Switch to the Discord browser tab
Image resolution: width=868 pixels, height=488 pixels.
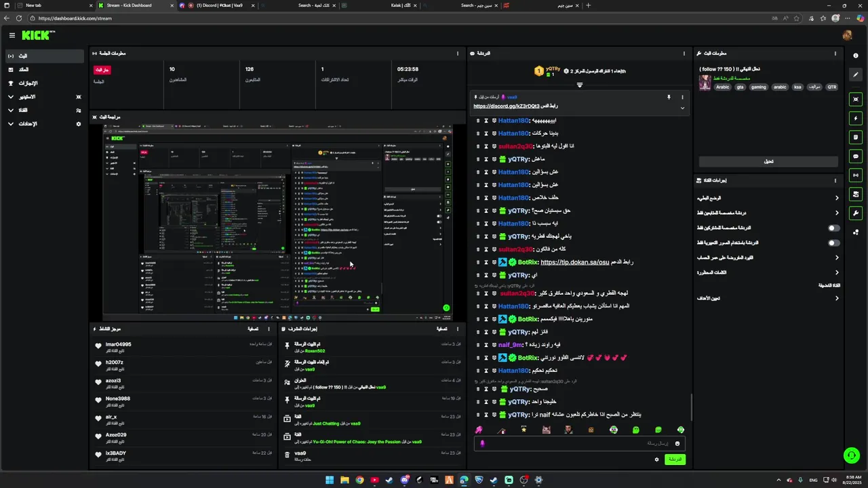point(217,5)
